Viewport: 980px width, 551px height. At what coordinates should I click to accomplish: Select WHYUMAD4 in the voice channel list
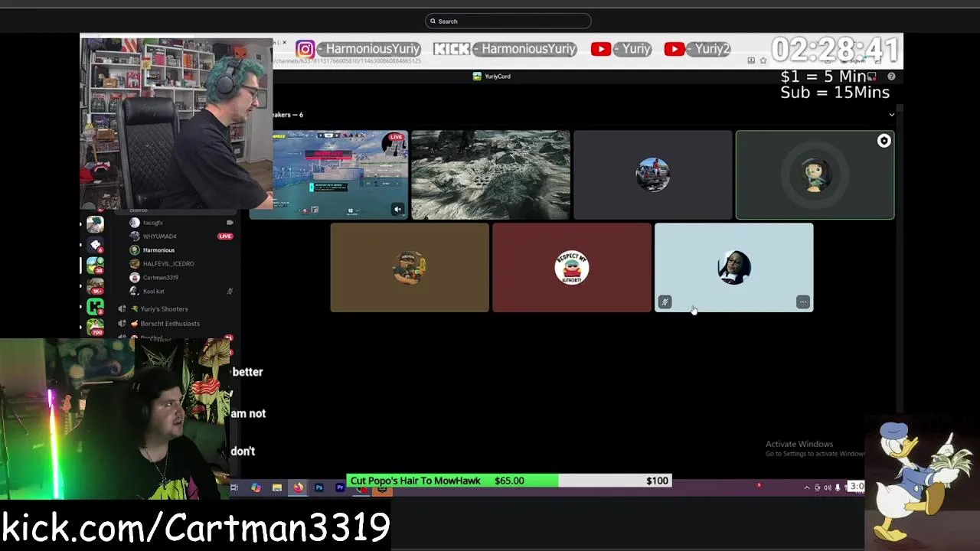coord(159,236)
